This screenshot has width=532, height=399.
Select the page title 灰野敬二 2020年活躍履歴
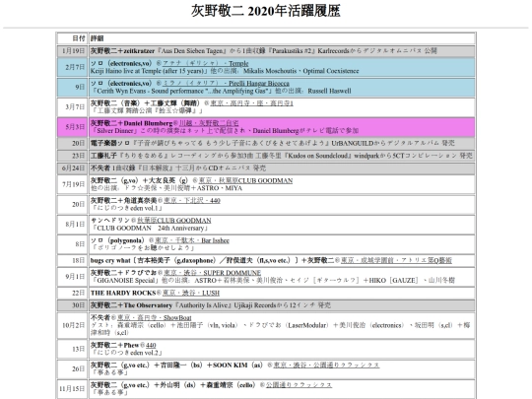click(266, 11)
